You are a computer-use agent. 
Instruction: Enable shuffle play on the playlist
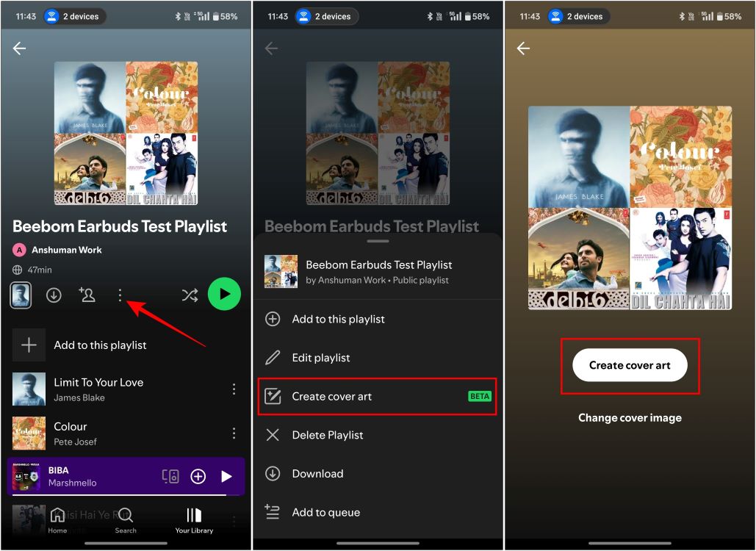click(189, 295)
